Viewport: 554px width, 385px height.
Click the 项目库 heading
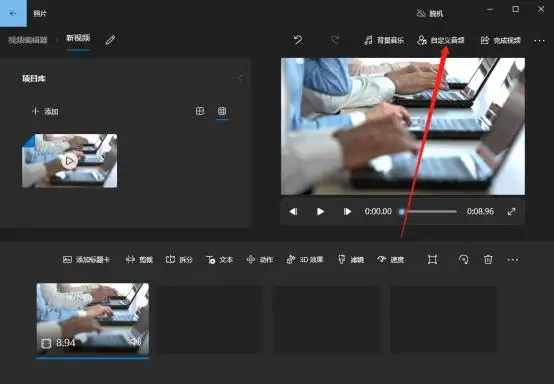(34, 78)
